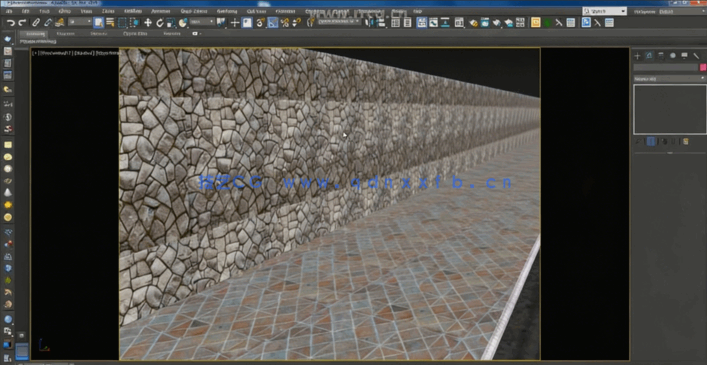Toggle Show End Result below modifier stack
This screenshot has height=365, width=707.
tap(651, 141)
